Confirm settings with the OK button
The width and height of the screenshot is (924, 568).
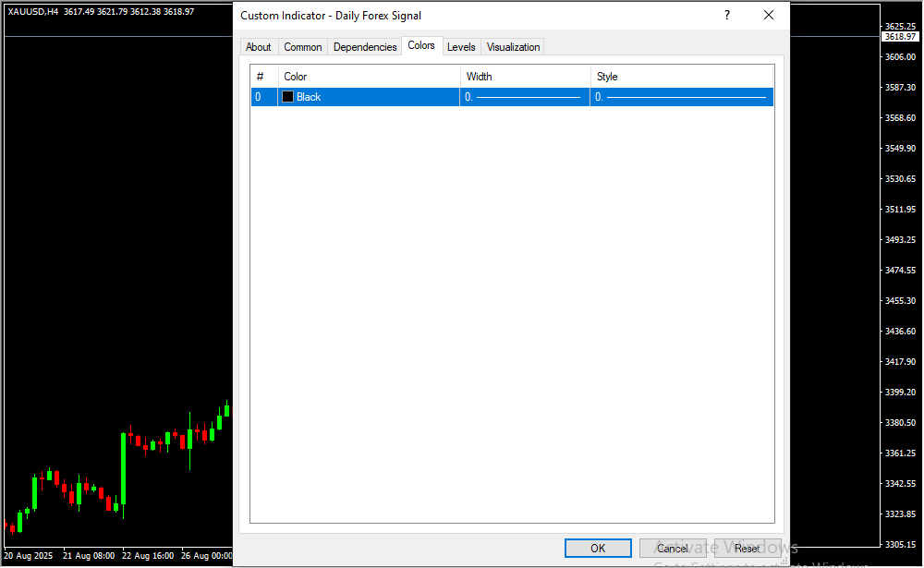tap(598, 548)
